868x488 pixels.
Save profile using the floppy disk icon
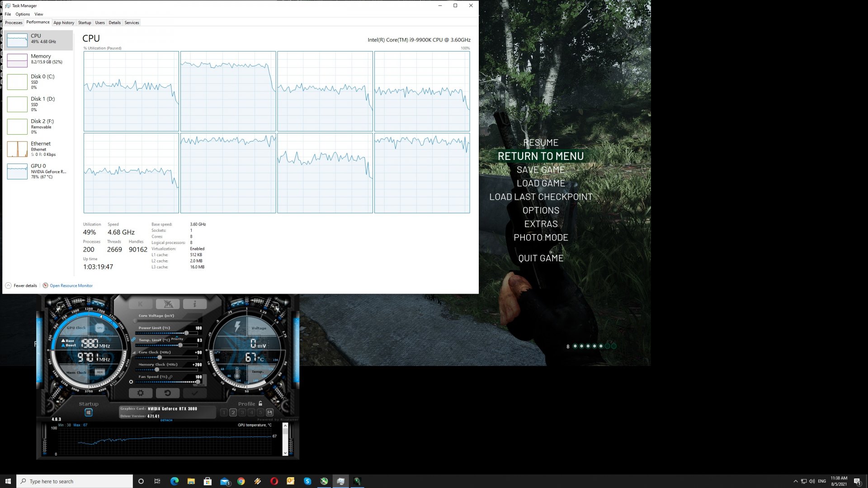coord(270,413)
